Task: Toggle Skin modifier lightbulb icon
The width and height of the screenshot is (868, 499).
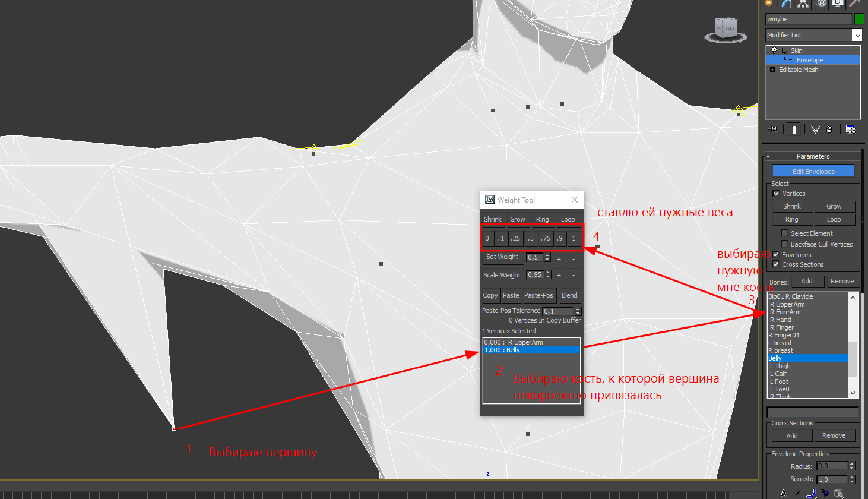Action: click(774, 50)
